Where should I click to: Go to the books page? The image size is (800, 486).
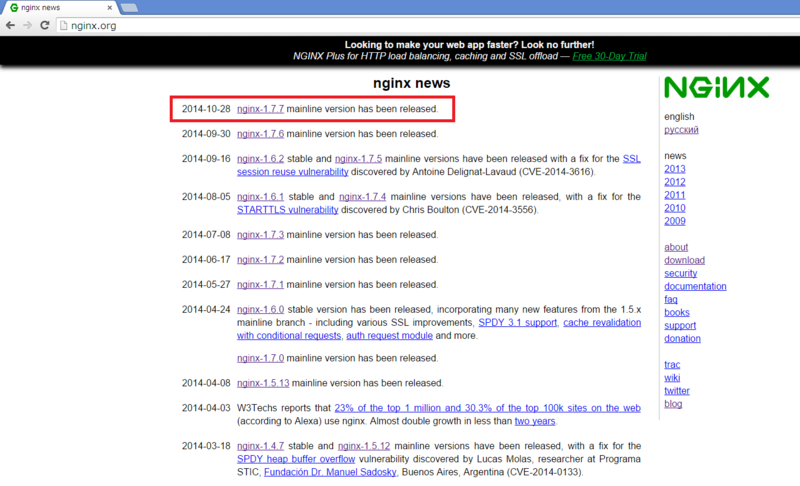(677, 313)
